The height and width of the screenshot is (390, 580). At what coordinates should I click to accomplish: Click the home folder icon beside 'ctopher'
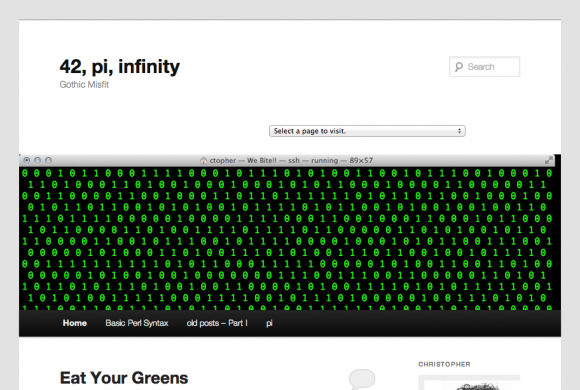(203, 160)
